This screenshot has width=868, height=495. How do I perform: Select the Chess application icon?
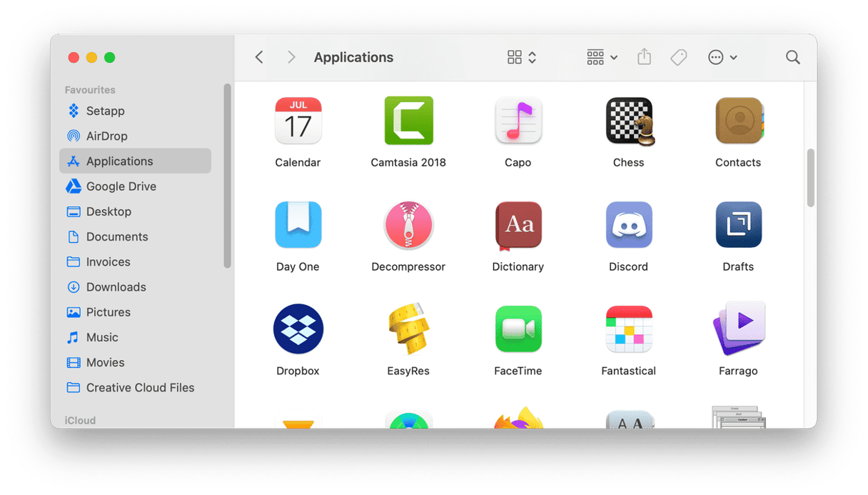629,121
